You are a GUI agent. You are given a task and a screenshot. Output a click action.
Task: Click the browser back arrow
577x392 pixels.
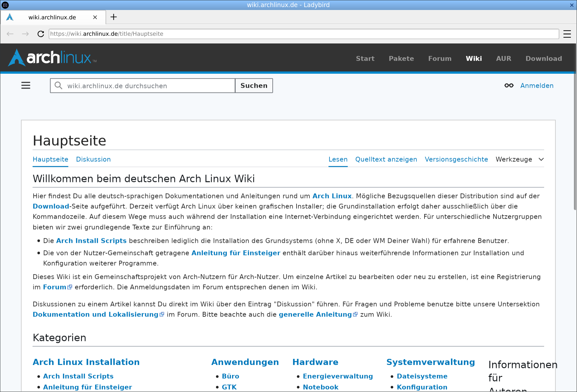click(10, 34)
